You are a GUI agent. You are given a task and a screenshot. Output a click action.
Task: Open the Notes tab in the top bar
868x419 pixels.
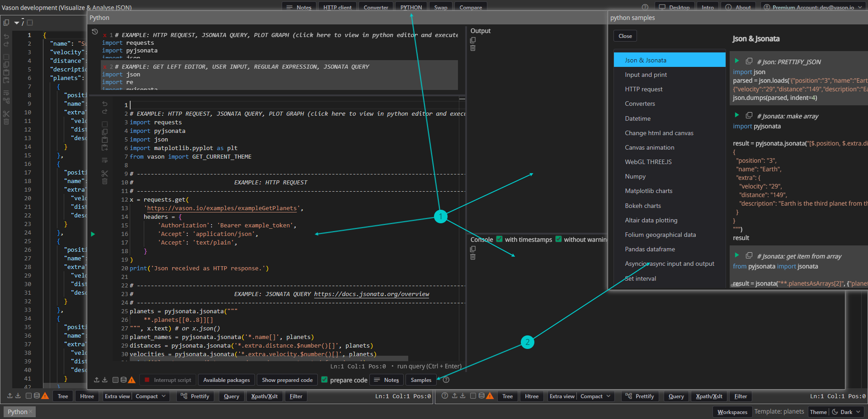point(299,7)
